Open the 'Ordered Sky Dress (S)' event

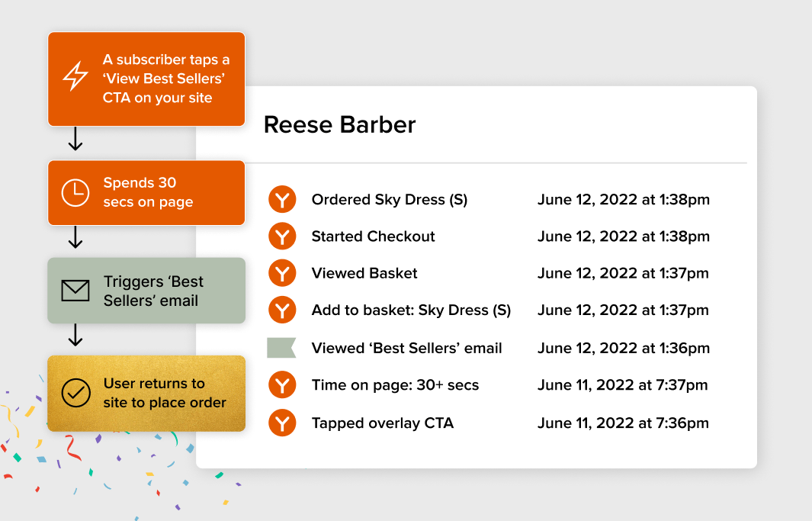coord(389,200)
